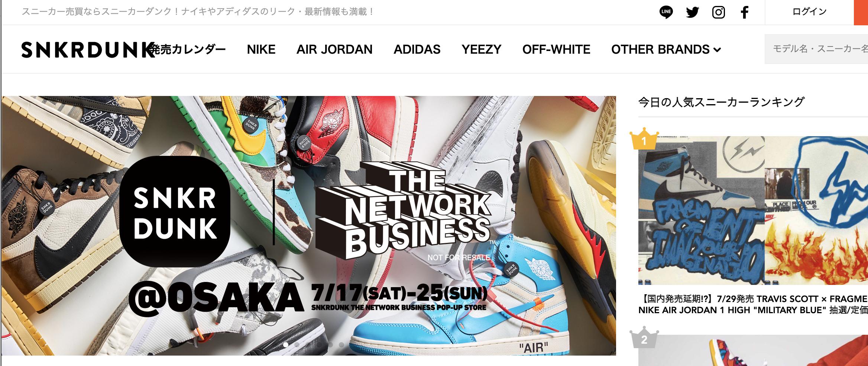The height and width of the screenshot is (366, 868).
Task: Expand the OTHER BRANDS dropdown chevron
Action: pos(717,50)
